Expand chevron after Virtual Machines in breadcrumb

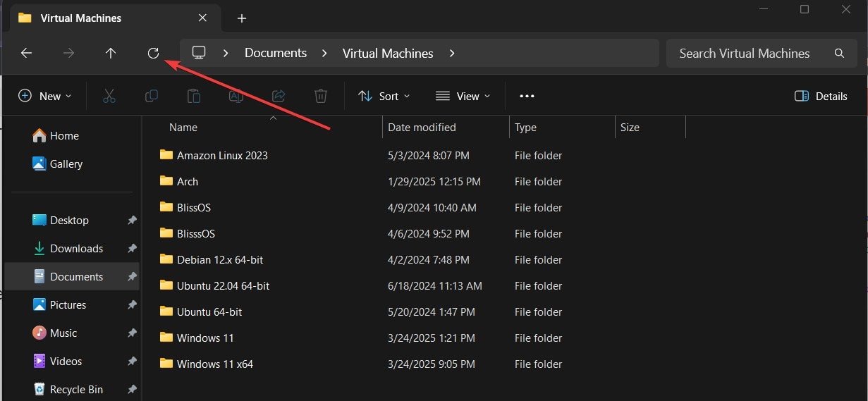pos(452,54)
